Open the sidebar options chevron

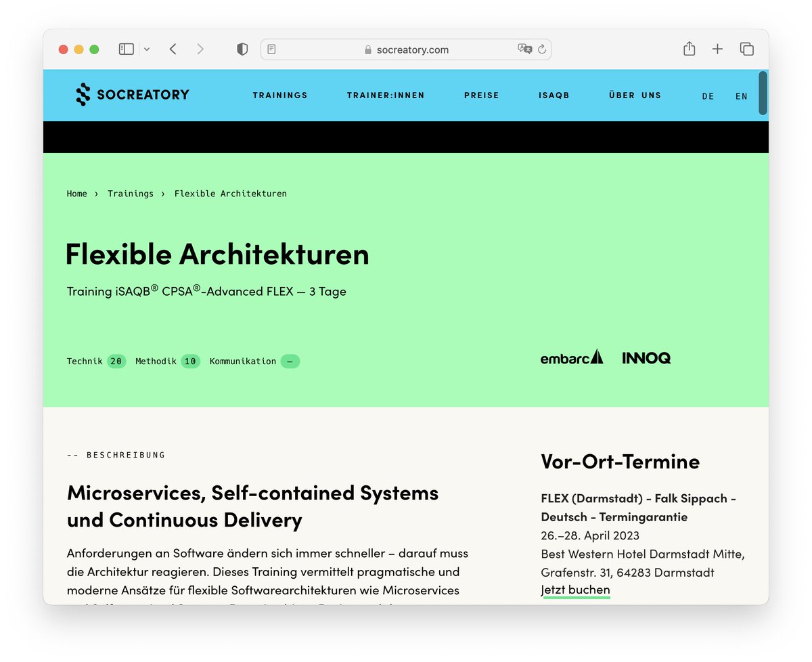146,49
